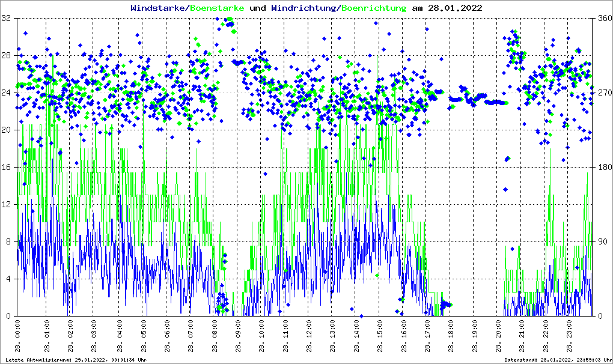This screenshot has width=613, height=364.
Task: Click the 'Datenstand' timestamp in footer
Action: (558, 360)
